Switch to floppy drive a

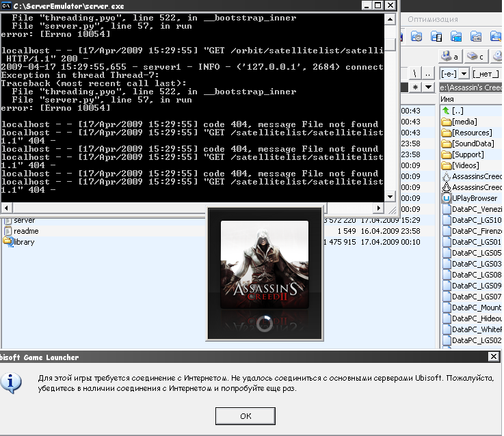[x=451, y=57]
